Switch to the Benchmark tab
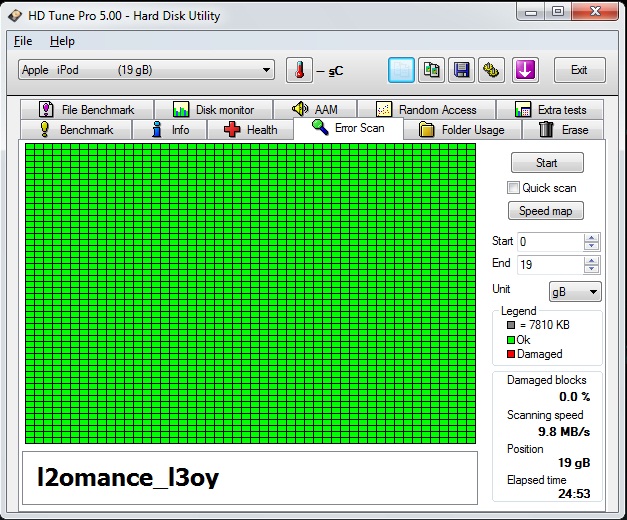The image size is (627, 520). (76, 130)
